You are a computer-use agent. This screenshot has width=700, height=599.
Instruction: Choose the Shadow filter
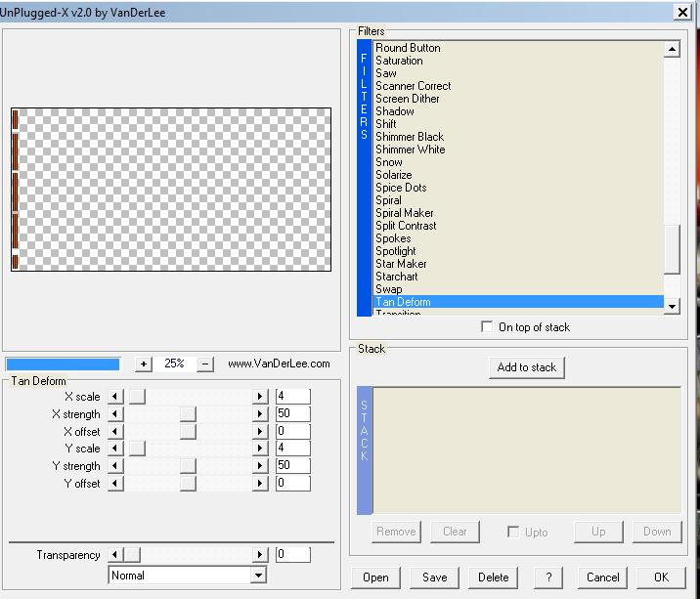[x=395, y=111]
